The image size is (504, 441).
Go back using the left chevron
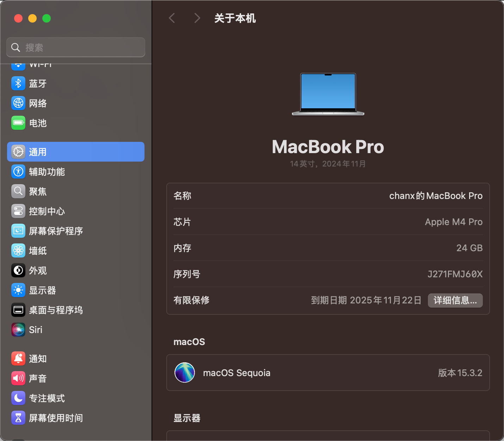172,18
